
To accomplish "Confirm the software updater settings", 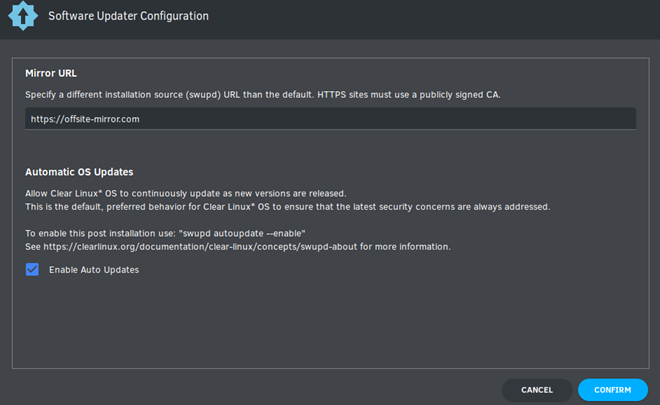I will click(612, 390).
